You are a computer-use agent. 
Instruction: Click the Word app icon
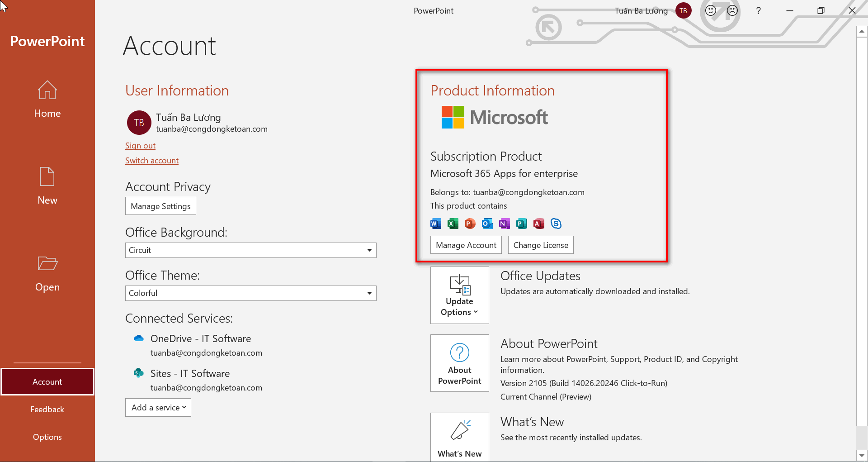(436, 224)
